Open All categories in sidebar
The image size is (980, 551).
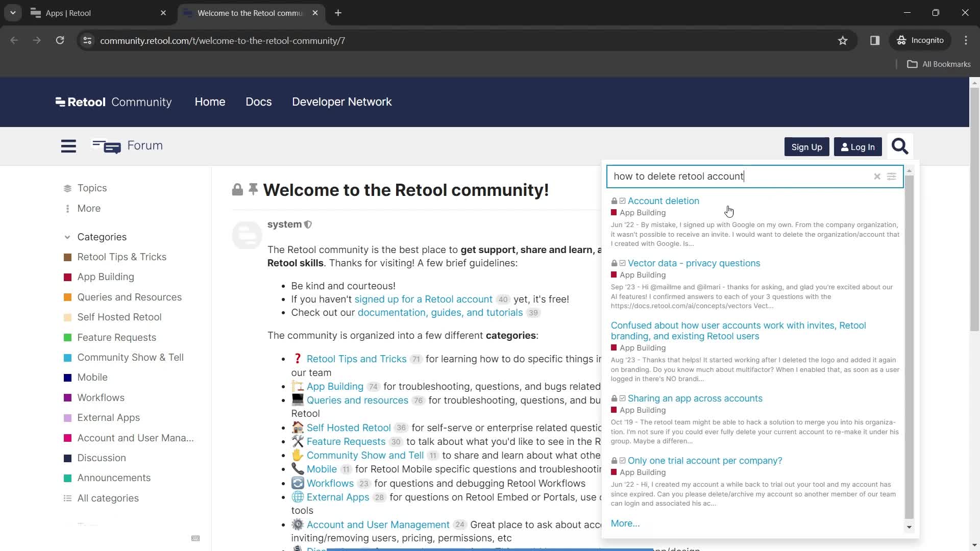click(x=108, y=498)
